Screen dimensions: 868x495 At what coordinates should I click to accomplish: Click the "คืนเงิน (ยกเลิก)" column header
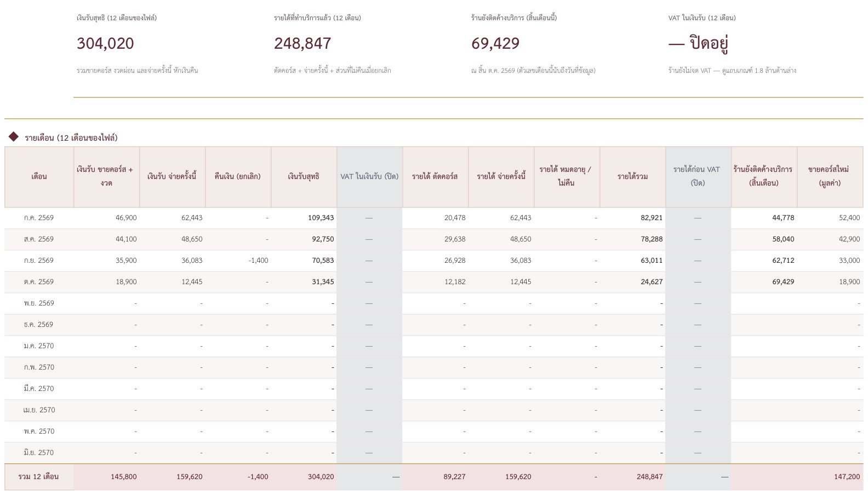click(x=238, y=176)
